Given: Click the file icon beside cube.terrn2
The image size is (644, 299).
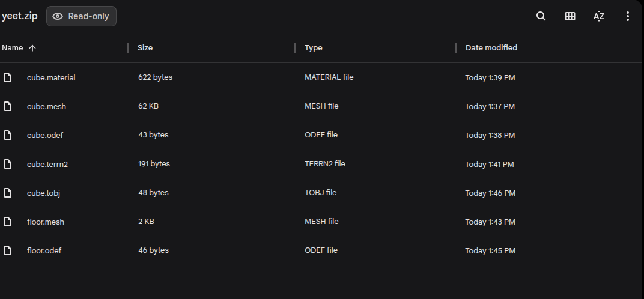Looking at the screenshot, I should [8, 164].
